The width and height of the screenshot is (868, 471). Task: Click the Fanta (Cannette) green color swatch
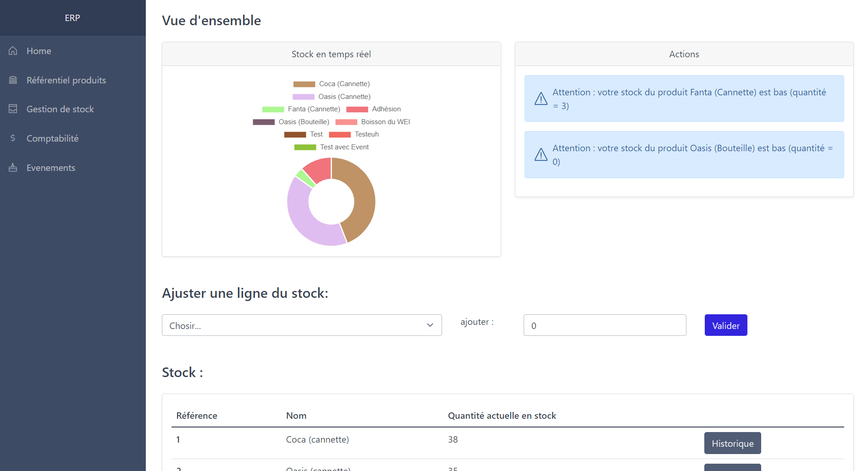[x=273, y=109]
